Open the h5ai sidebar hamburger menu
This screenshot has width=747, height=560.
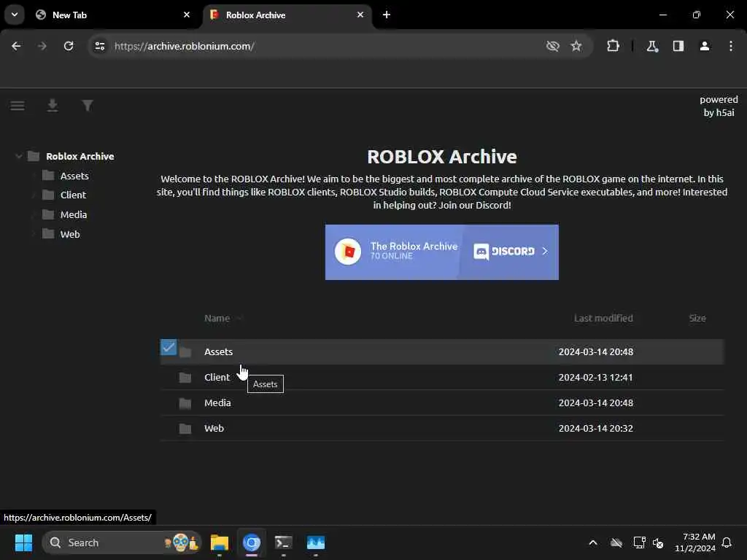tap(18, 105)
